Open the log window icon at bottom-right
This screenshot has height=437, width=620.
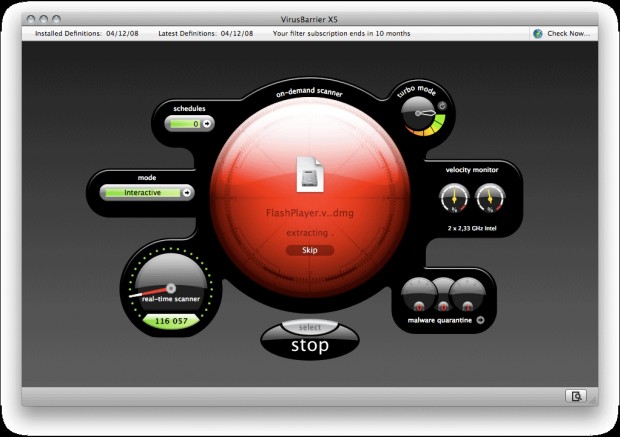coord(576,396)
